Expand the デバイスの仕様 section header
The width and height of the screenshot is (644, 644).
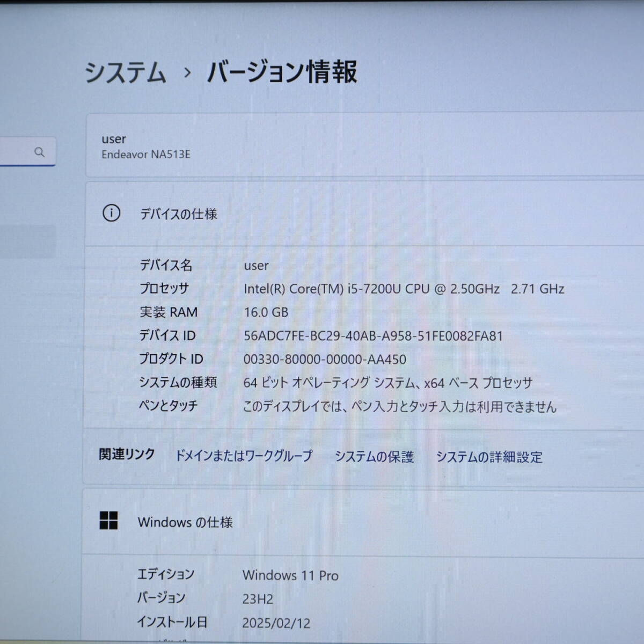pyautogui.click(x=364, y=214)
